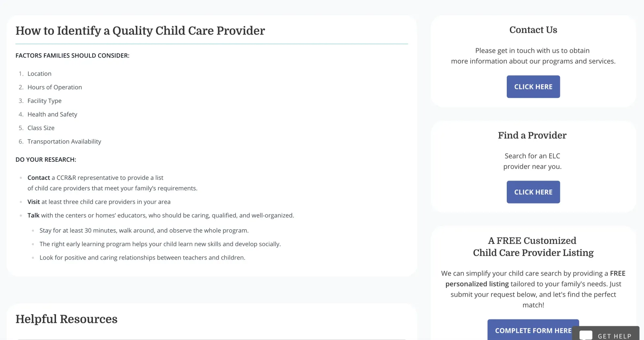Click CLICK HERE under Contact Us

[x=533, y=87]
